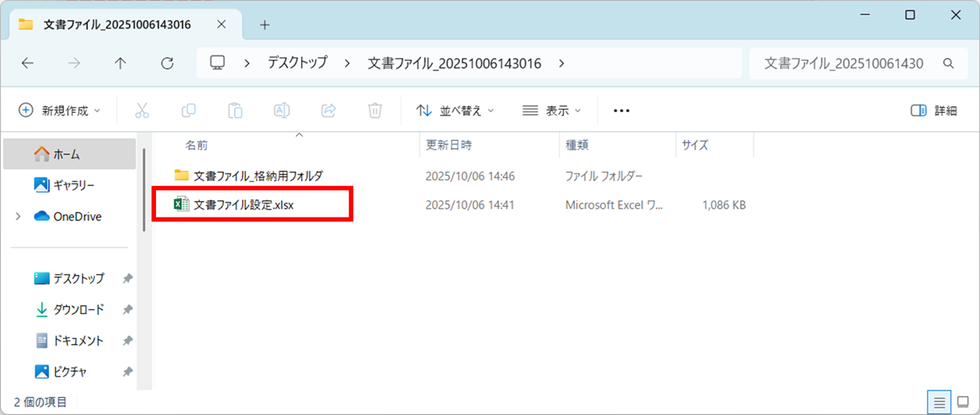Click the Share icon in toolbar
The height and width of the screenshot is (415, 980).
(328, 110)
